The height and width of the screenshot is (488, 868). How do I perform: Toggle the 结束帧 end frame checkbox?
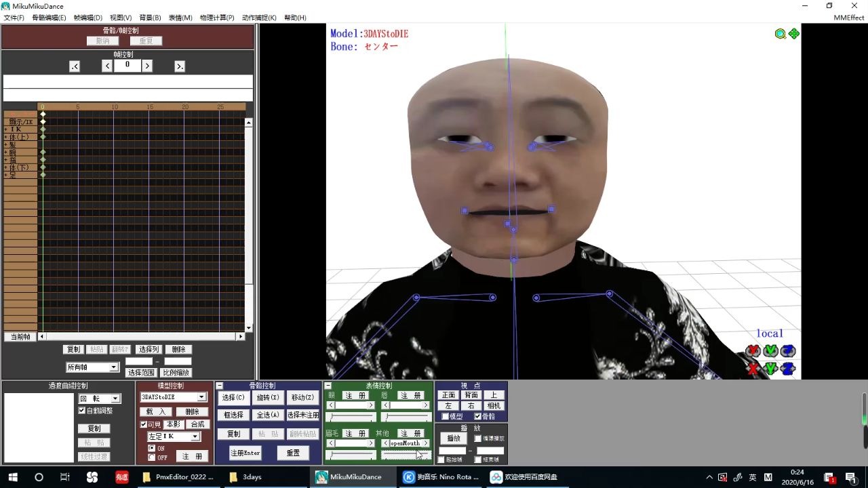[478, 460]
